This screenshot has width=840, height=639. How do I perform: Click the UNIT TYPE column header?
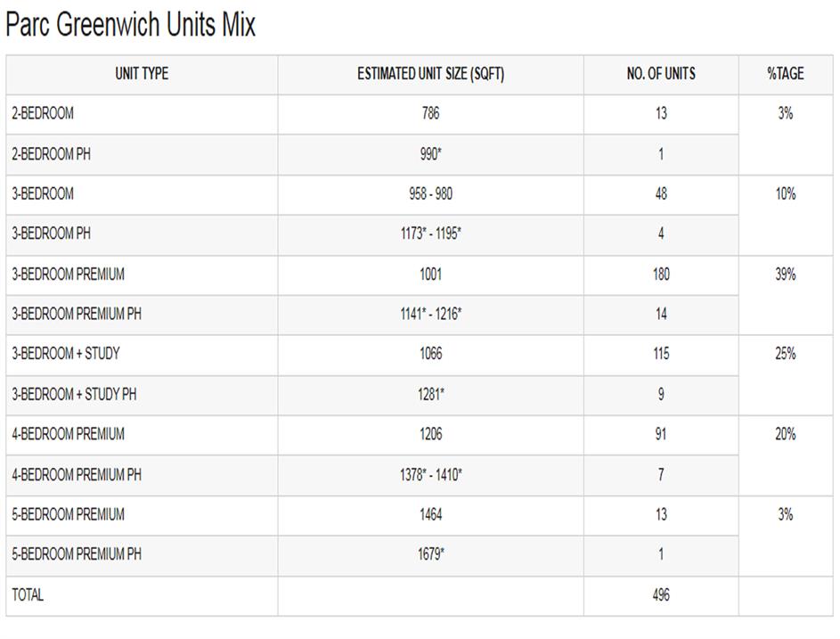(142, 75)
